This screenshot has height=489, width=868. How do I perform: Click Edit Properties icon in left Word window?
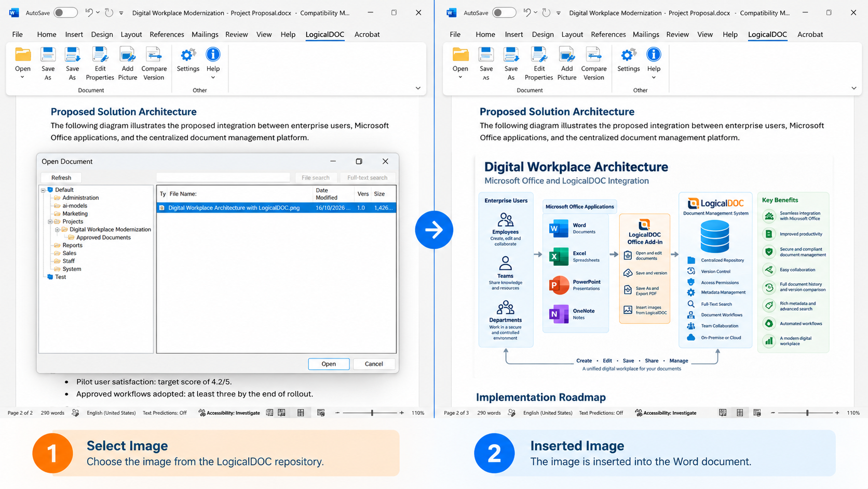point(100,55)
